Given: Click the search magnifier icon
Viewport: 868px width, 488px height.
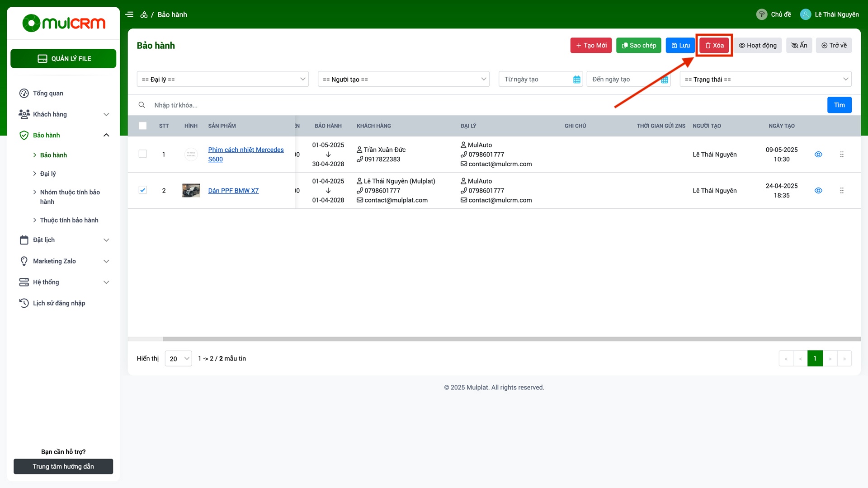Looking at the screenshot, I should tap(142, 105).
